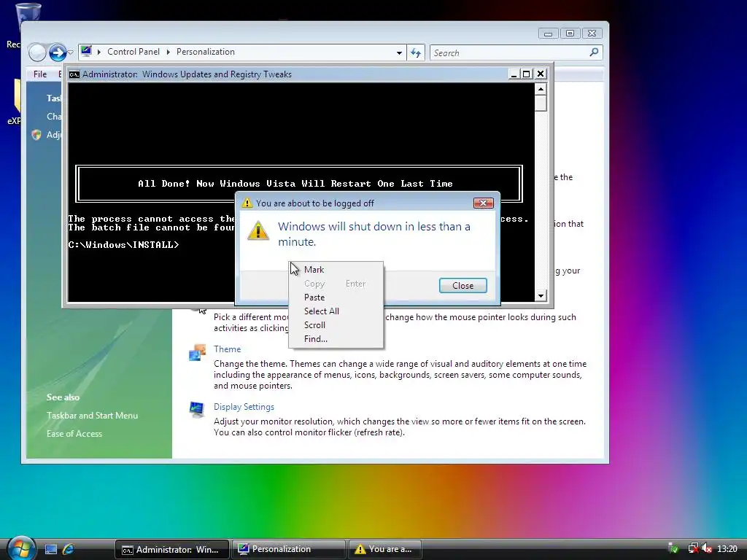Viewport: 747px width, 560px height.
Task: Click Personalization in address breadcrumb
Action: point(205,52)
